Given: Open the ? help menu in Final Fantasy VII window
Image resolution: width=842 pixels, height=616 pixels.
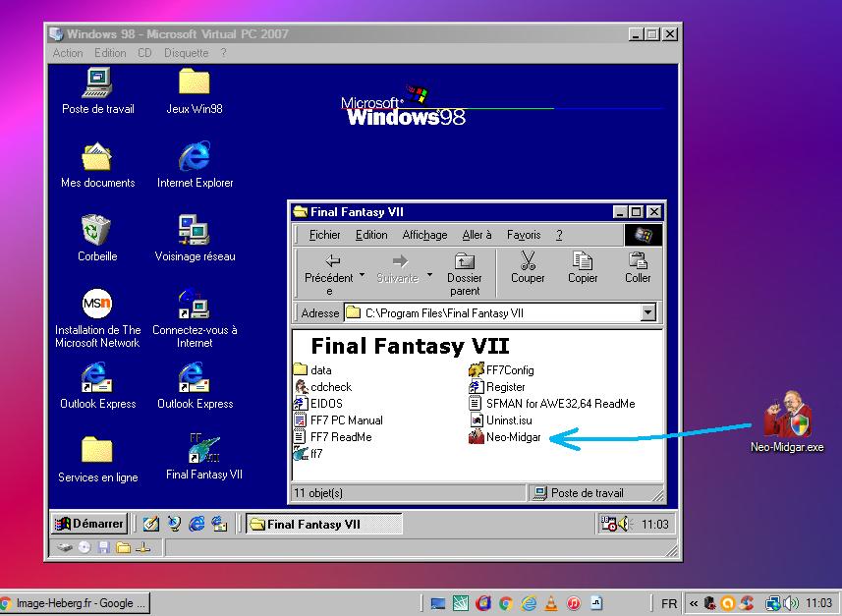Looking at the screenshot, I should 559,235.
